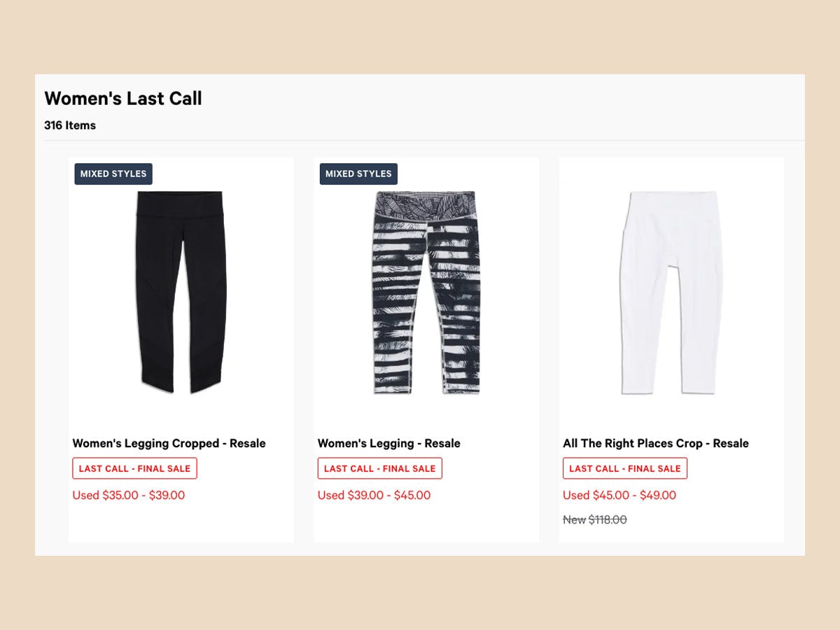Image resolution: width=840 pixels, height=630 pixels.
Task: Select the MIXED STYLES badge on the striped legging
Action: [x=358, y=174]
